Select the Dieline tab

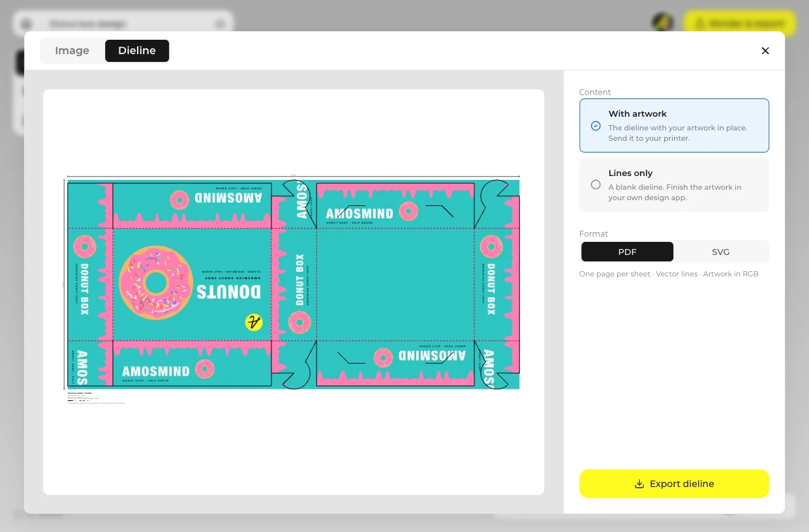[x=137, y=51]
